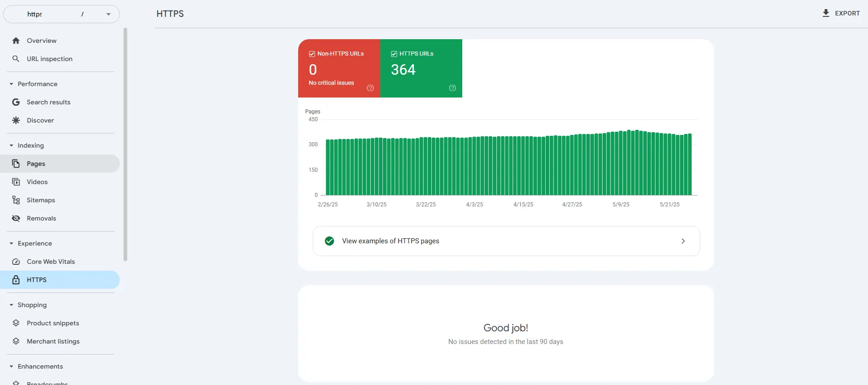The height and width of the screenshot is (385, 868).
Task: Click the EXPORT button
Action: 841,13
